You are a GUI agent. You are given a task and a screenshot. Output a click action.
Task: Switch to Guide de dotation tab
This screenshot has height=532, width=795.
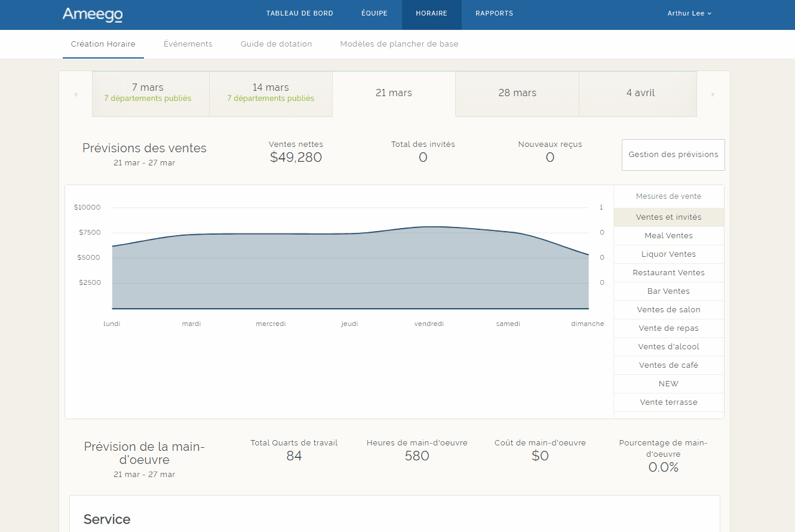[x=276, y=44]
